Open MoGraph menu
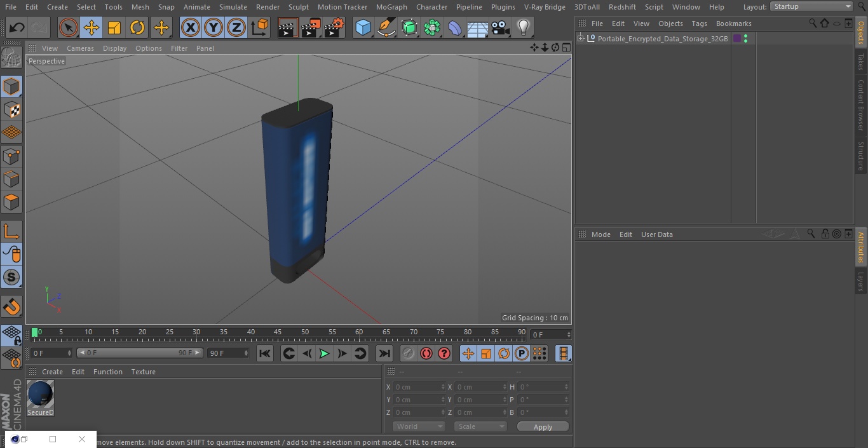The height and width of the screenshot is (448, 868). tap(391, 7)
